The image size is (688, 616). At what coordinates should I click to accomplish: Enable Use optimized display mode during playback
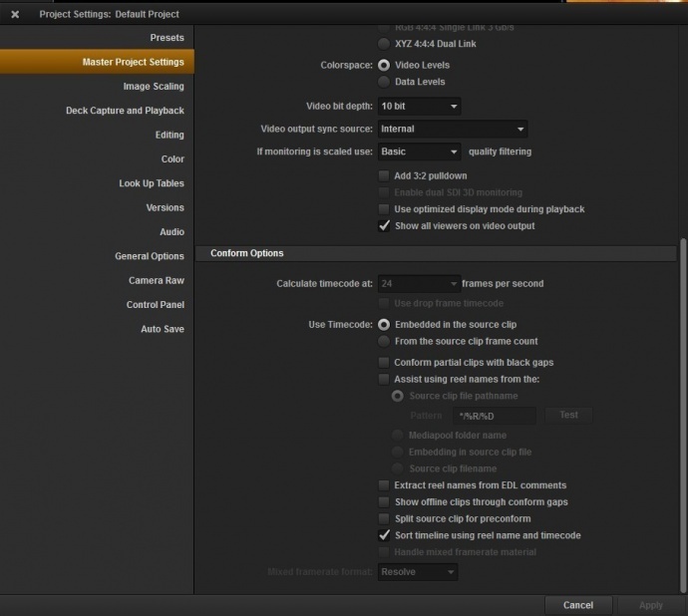pos(384,209)
